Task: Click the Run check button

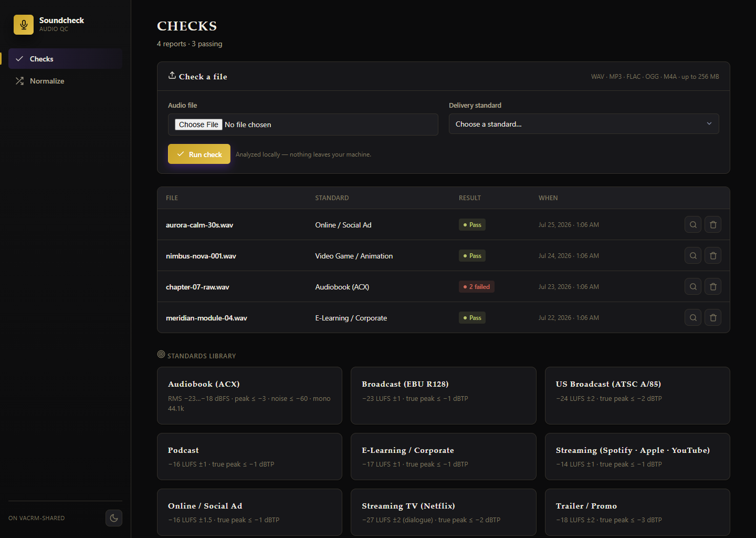Action: pos(199,154)
